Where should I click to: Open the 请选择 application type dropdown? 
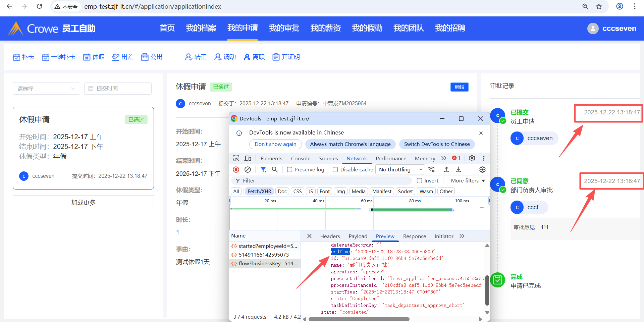[46, 89]
